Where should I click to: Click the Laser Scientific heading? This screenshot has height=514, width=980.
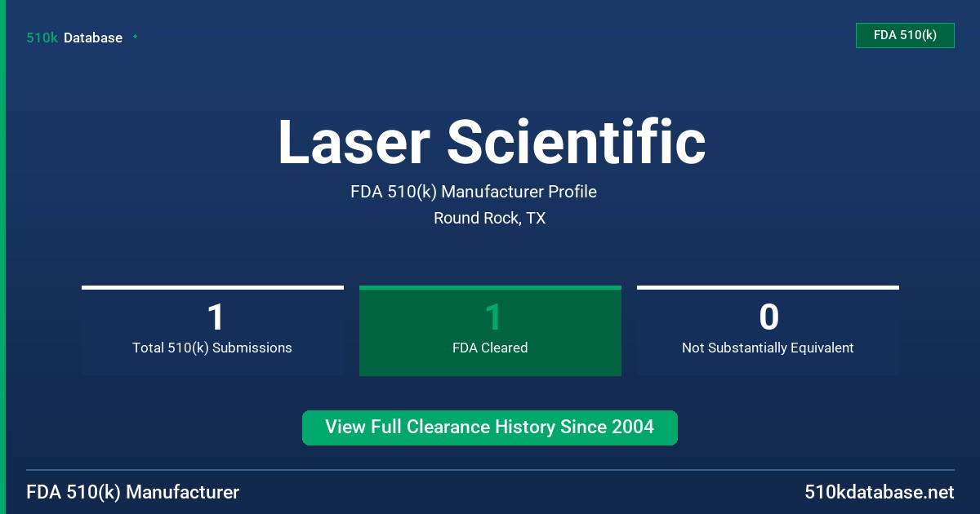pyautogui.click(x=492, y=142)
